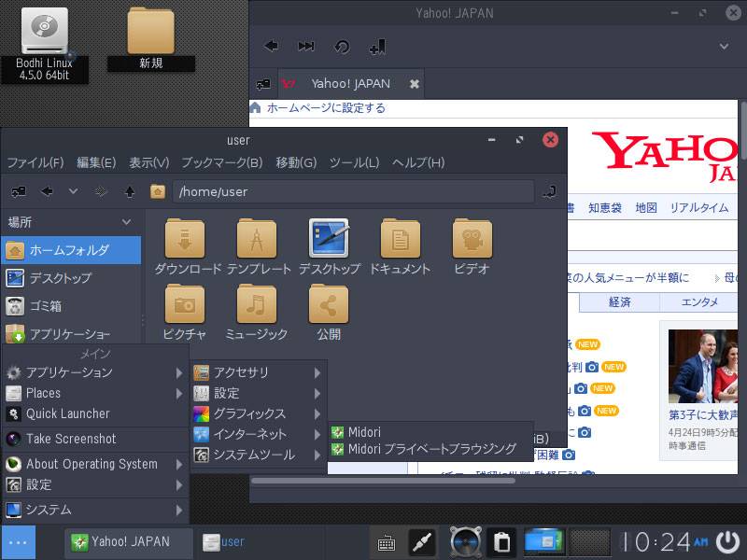
Task: Select ゴミ箱 in the places sidebar
Action: [72, 306]
